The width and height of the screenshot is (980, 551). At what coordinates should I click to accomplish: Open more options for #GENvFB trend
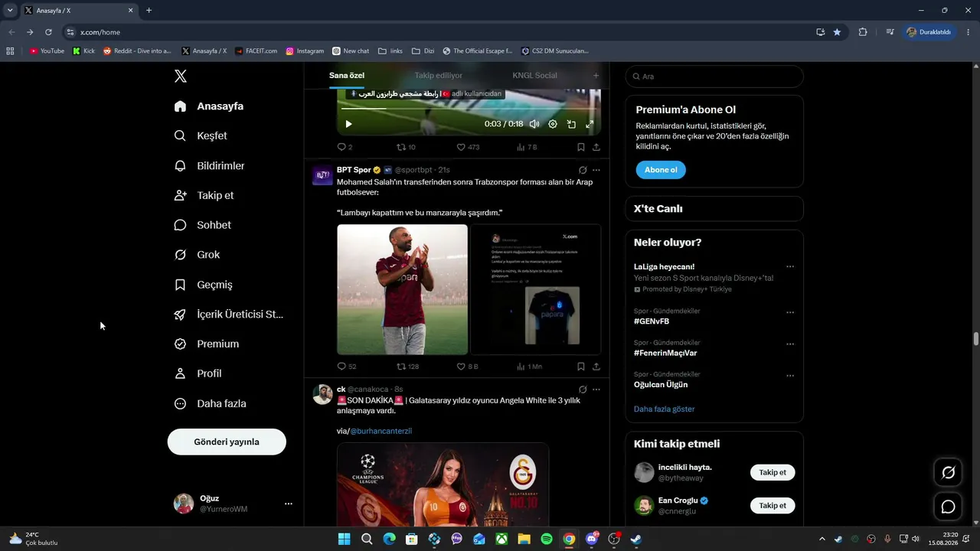[790, 313]
